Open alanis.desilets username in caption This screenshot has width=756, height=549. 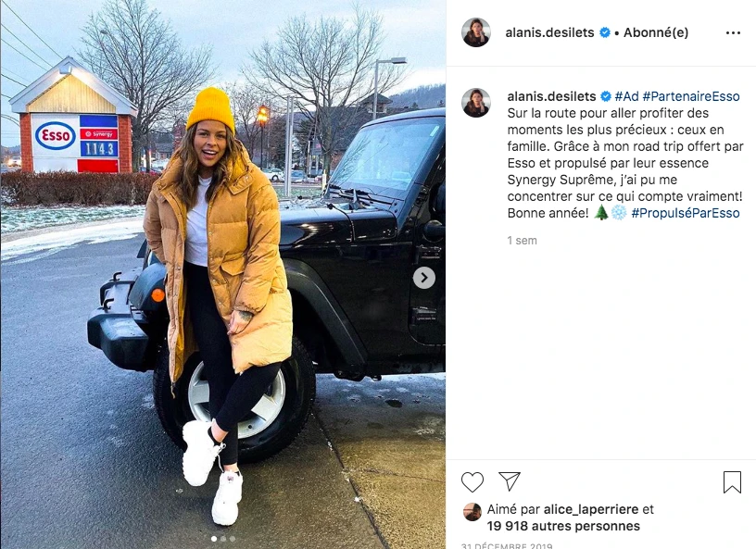pyautogui.click(x=551, y=96)
